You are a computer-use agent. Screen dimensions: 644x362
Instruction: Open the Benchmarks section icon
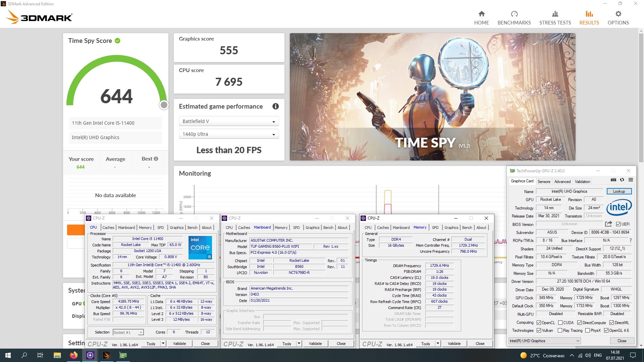(x=514, y=14)
